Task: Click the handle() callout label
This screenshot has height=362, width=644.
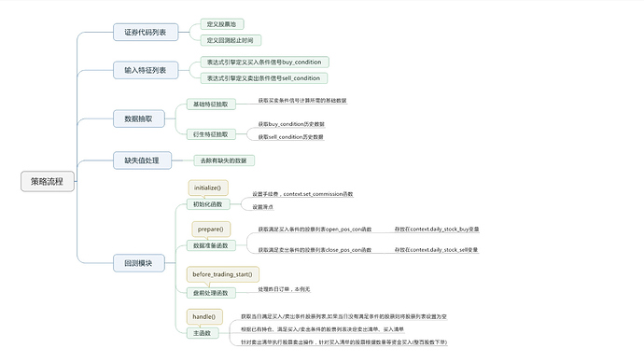Action: tap(204, 316)
